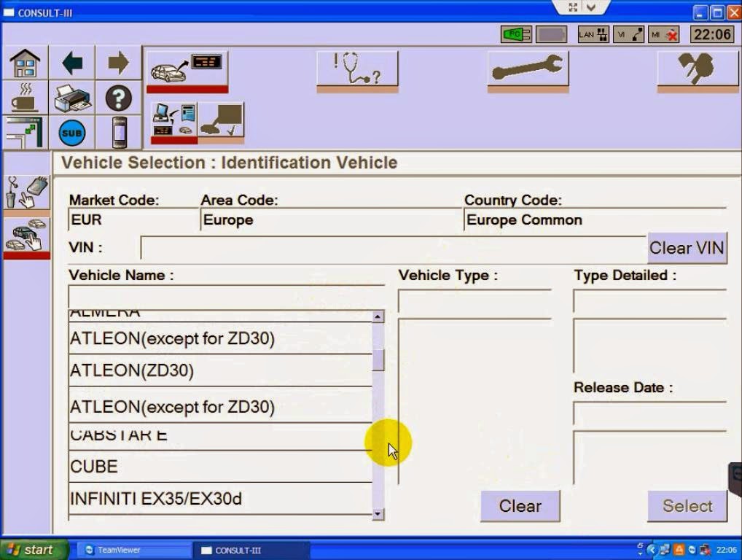Click the Clear VIN button
Viewport: 742px width, 560px height.
[687, 248]
